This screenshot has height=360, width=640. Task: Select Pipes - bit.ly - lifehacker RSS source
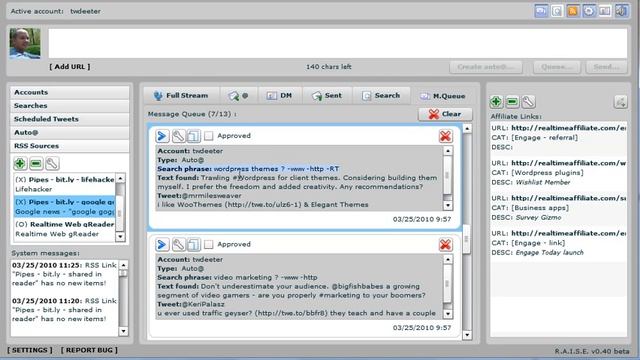click(64, 184)
